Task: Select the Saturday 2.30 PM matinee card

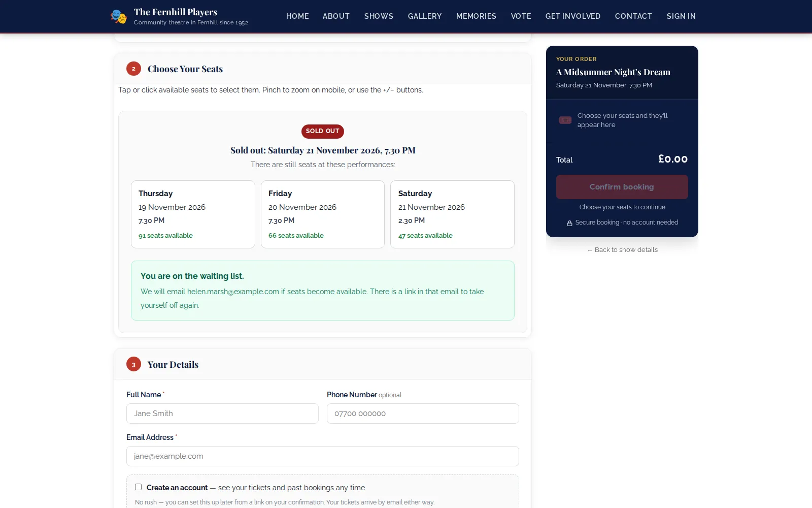Action: pos(452,214)
